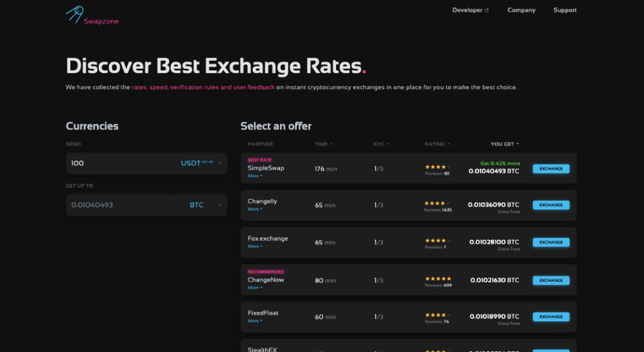Open the Support menu item
This screenshot has width=644, height=352.
(565, 10)
